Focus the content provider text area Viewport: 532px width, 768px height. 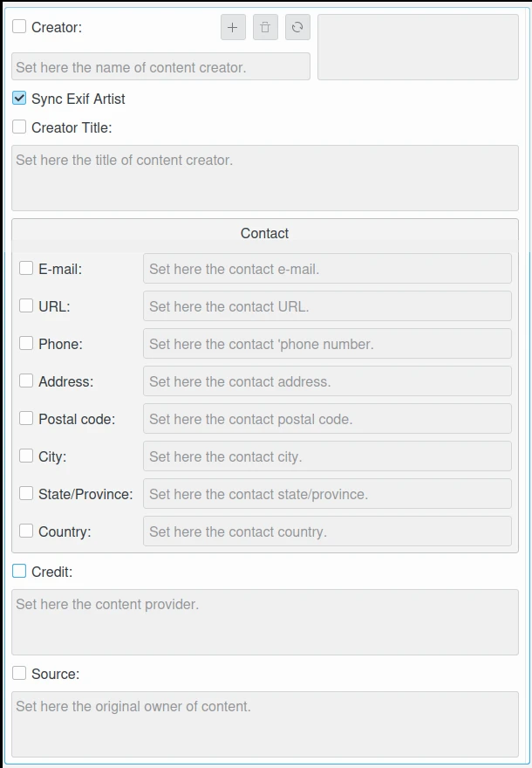(264, 622)
